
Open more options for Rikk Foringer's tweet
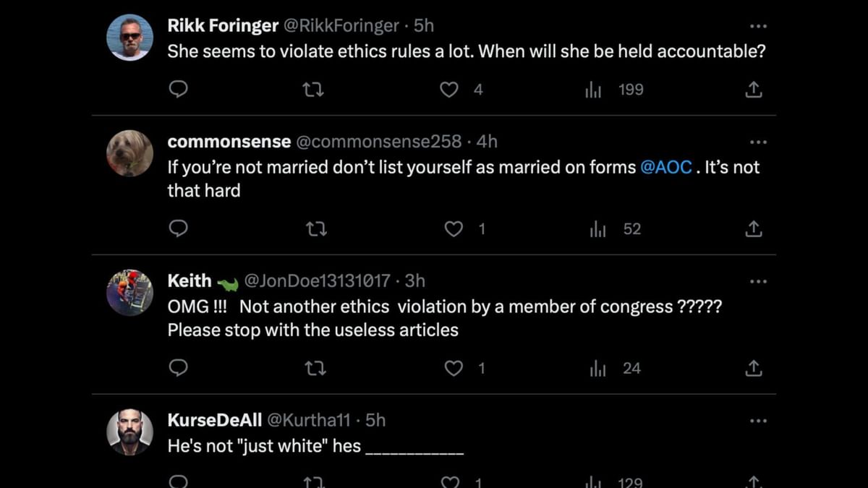click(757, 26)
